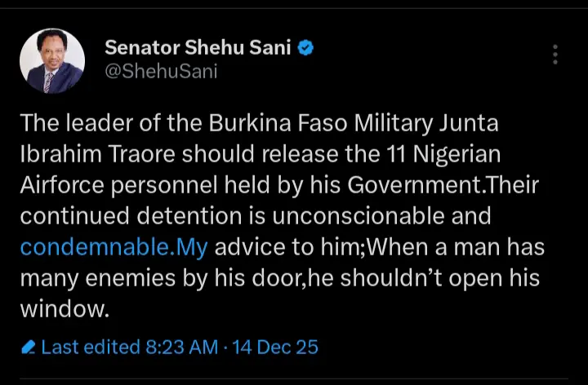The width and height of the screenshot is (588, 385).
Task: View edit history via "Last edited" text
Action: pyautogui.click(x=90, y=347)
